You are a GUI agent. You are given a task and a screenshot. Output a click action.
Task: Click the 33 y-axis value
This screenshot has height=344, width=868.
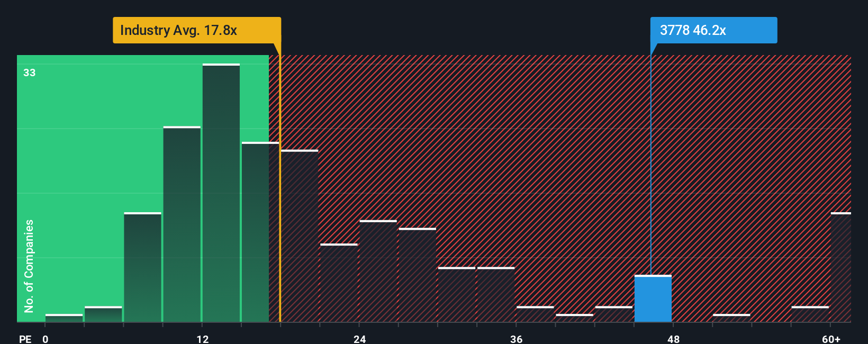[x=29, y=73]
